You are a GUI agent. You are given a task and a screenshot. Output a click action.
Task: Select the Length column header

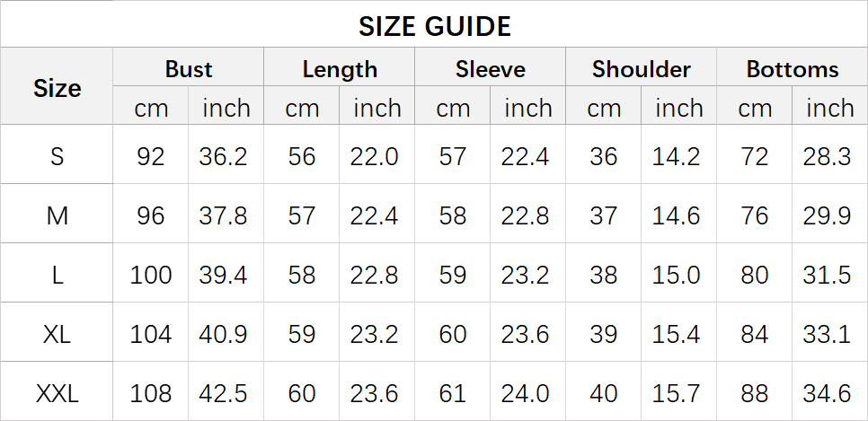pos(340,69)
